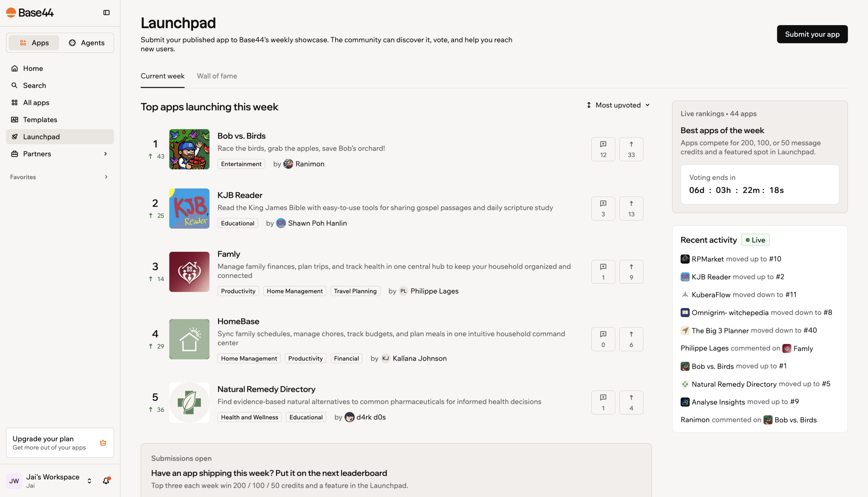
Task: Open the notifications bell
Action: click(x=106, y=481)
